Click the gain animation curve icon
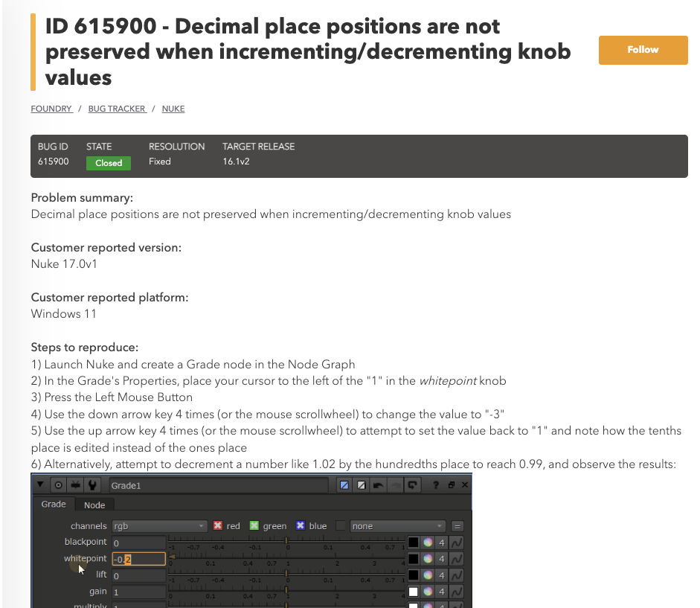This screenshot has width=700, height=608. [x=456, y=592]
